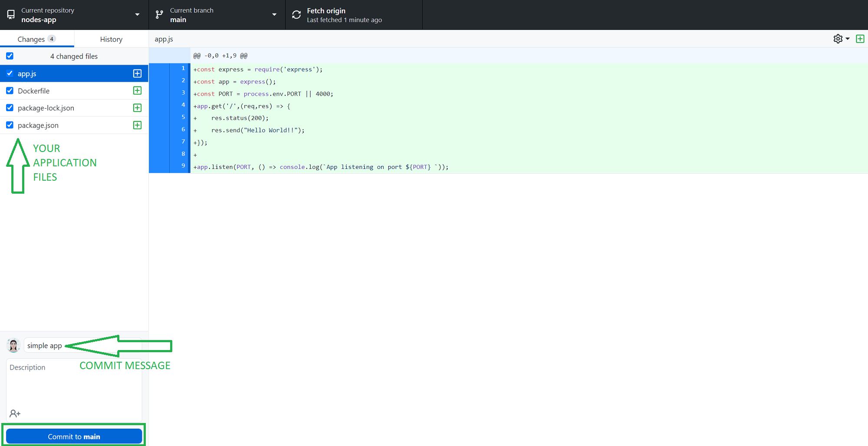Click the add co-authors icon

pyautogui.click(x=15, y=413)
